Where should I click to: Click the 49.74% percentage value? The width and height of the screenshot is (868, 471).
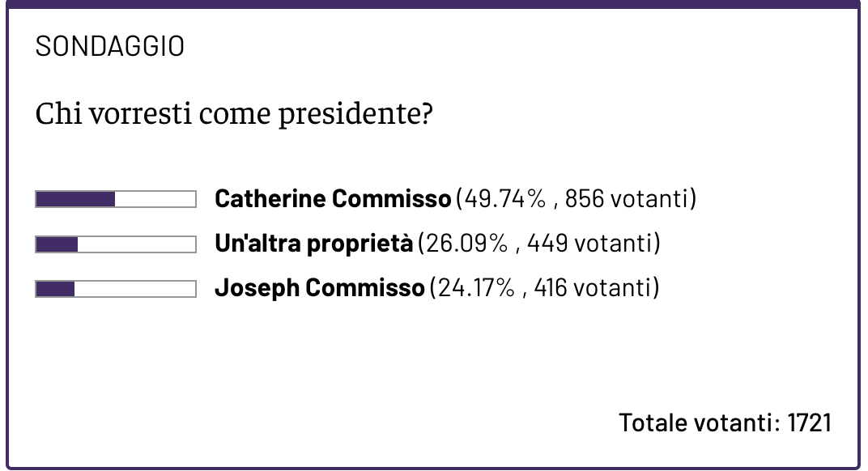coord(504,199)
